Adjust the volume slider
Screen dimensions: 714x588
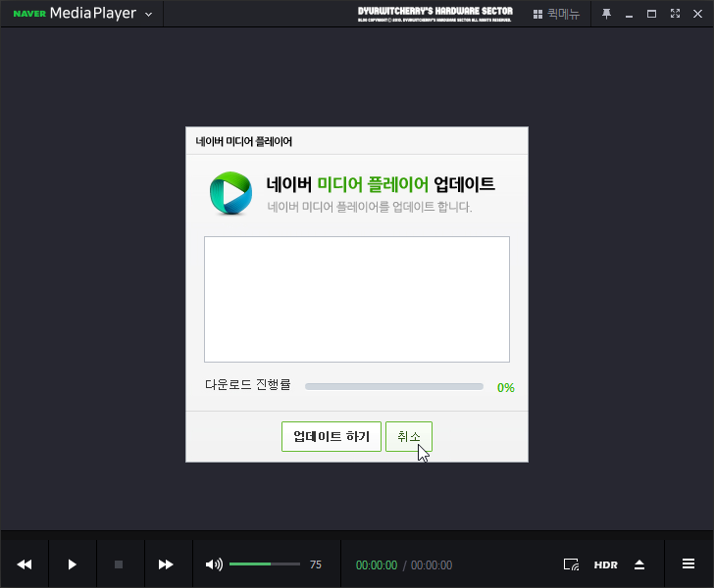(x=265, y=563)
